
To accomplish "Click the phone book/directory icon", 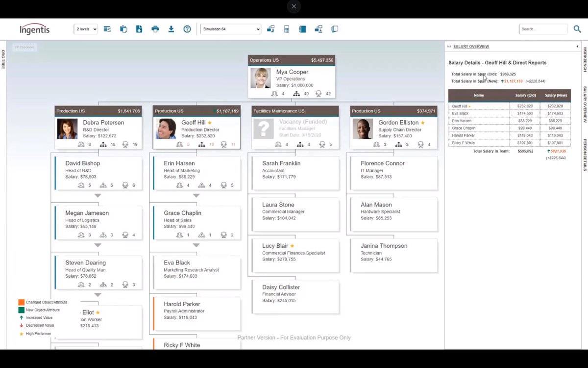I will pyautogui.click(x=302, y=29).
